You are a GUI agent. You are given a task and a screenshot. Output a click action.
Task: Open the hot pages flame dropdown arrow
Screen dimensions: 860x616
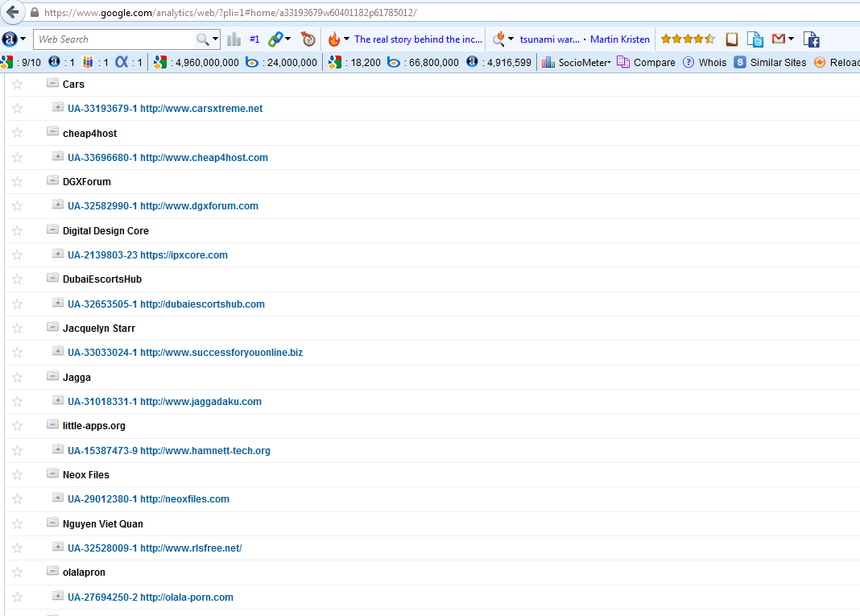click(346, 39)
